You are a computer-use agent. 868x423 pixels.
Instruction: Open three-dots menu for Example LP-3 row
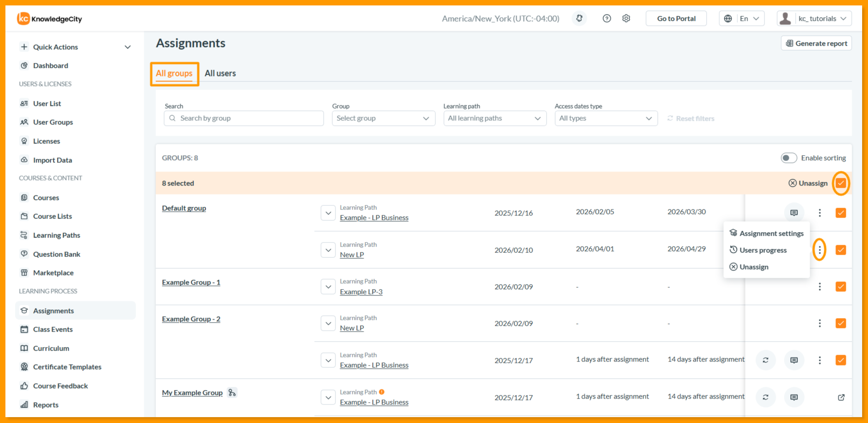click(x=820, y=287)
